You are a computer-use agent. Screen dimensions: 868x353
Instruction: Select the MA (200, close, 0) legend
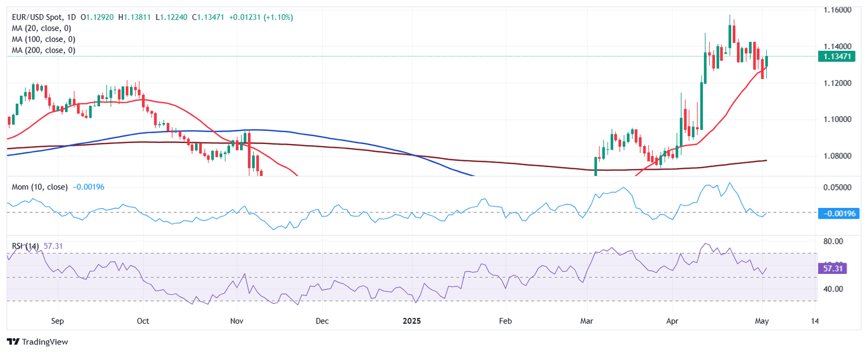click(44, 50)
